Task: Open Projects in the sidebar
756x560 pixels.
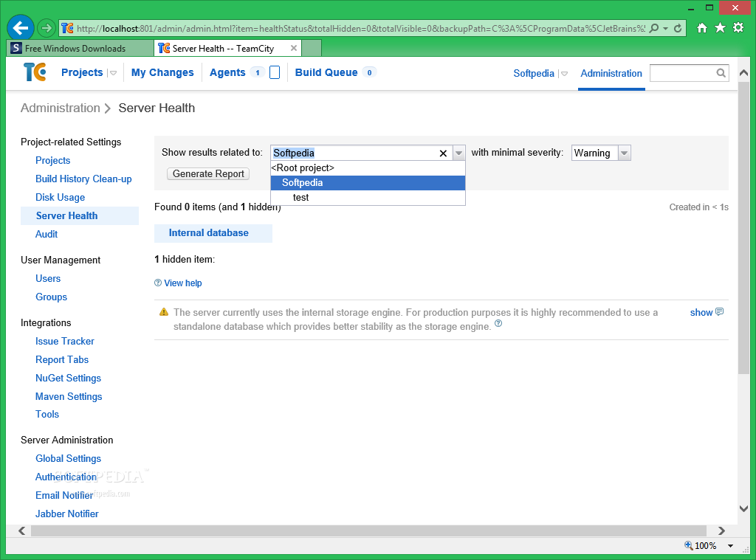Action: pos(52,161)
